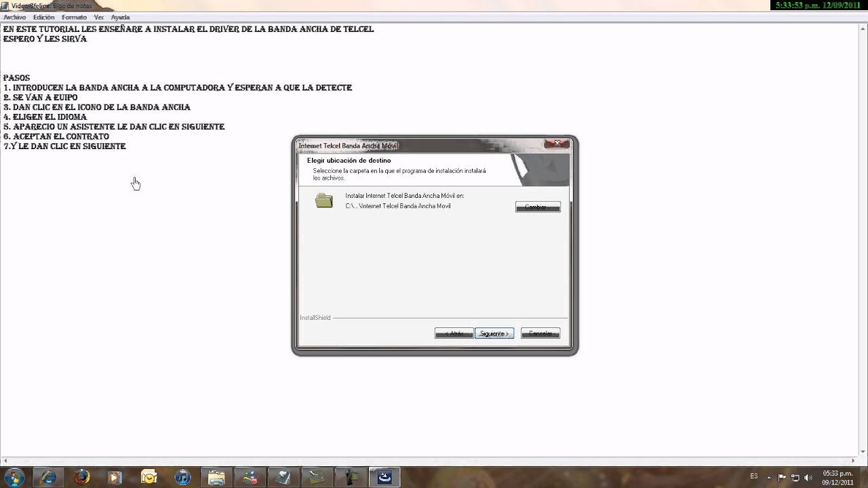Open the Outlook mail taskbar icon

tap(149, 477)
